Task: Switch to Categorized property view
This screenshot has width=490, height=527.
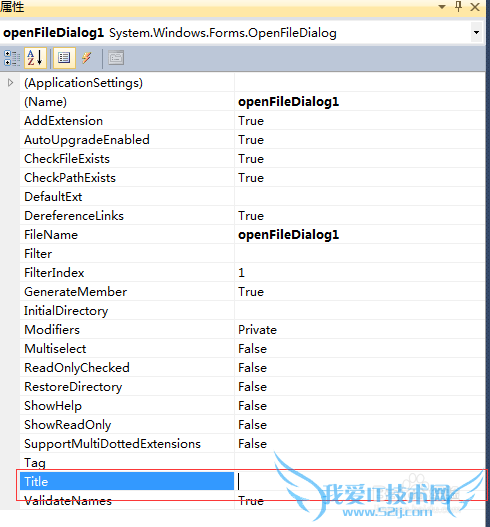Action: pyautogui.click(x=12, y=58)
